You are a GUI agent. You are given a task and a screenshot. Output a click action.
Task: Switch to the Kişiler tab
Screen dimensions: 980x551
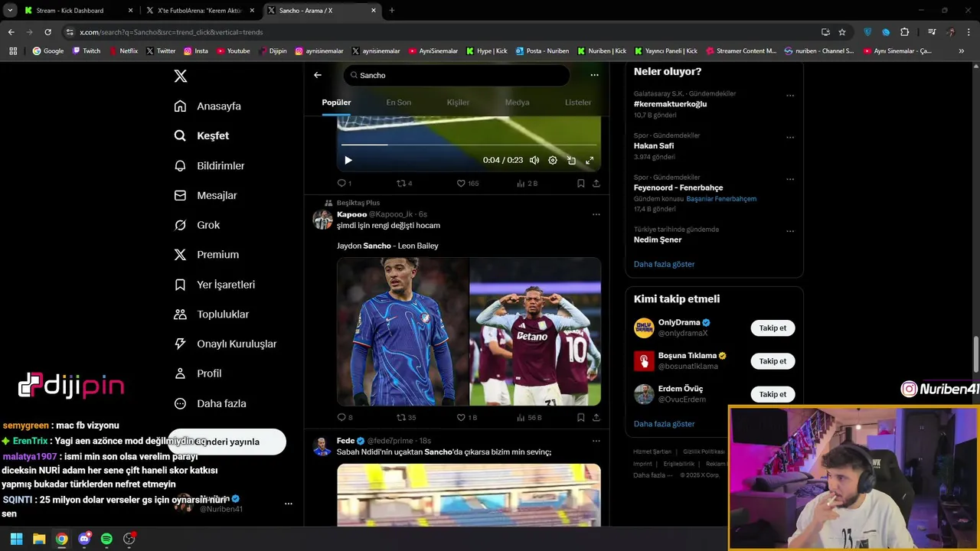click(x=458, y=103)
